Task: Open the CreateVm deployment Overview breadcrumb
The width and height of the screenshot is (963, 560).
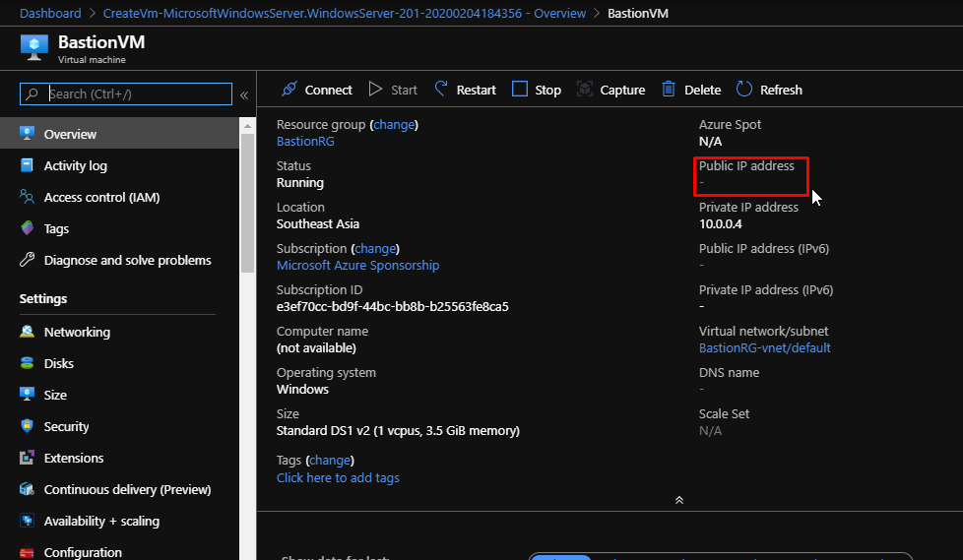Action: (345, 13)
